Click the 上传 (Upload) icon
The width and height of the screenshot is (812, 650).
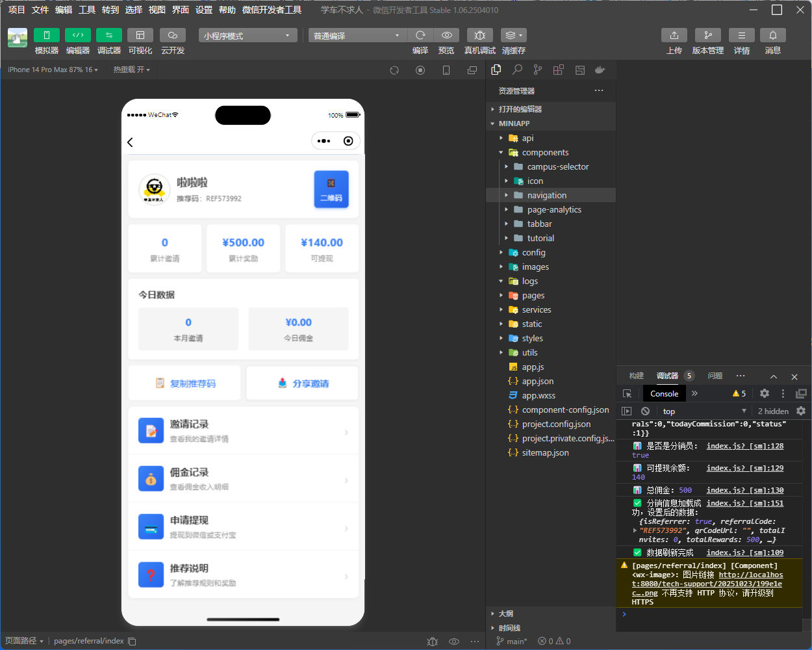674,35
